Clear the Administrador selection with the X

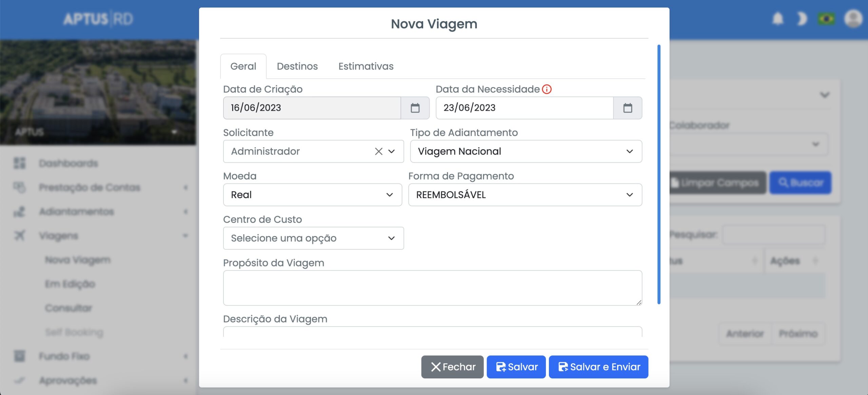pyautogui.click(x=378, y=151)
